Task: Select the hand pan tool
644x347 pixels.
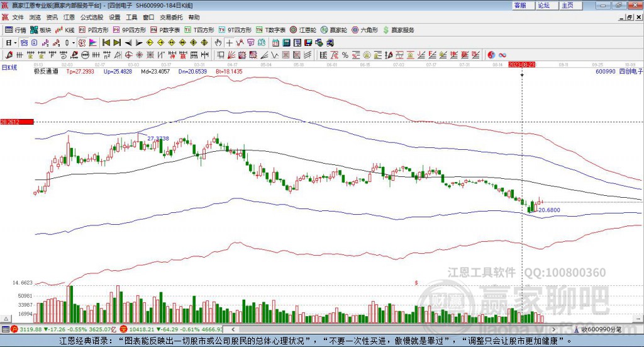Action: coord(218,43)
